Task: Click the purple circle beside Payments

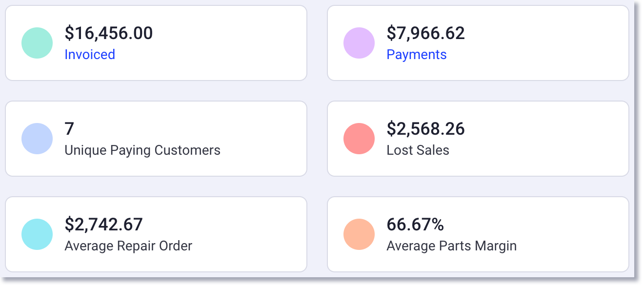Action: [x=359, y=43]
